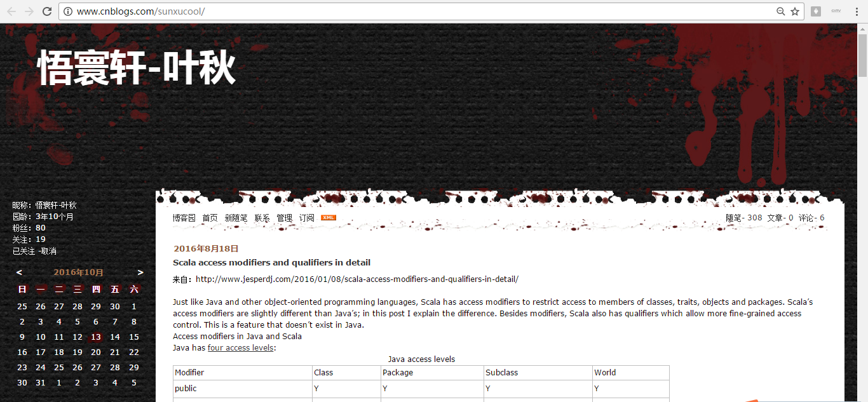
Task: Click the 3年10个月 blog age link
Action: click(55, 217)
